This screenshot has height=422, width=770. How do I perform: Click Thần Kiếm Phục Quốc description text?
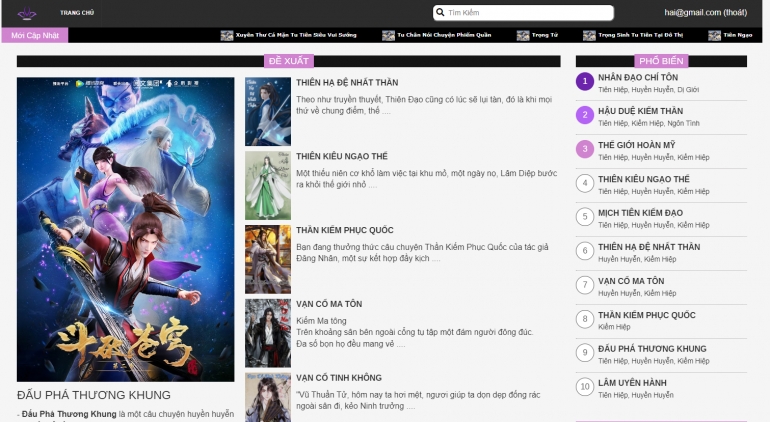pos(422,253)
